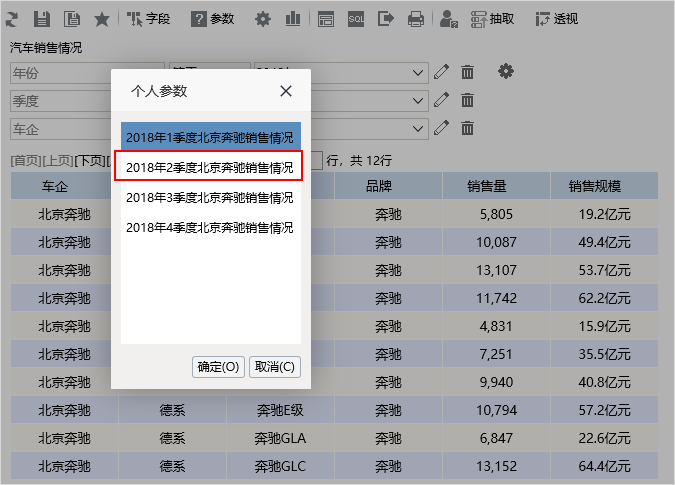
Task: Click the 19.2亿元 cell
Action: tap(604, 214)
